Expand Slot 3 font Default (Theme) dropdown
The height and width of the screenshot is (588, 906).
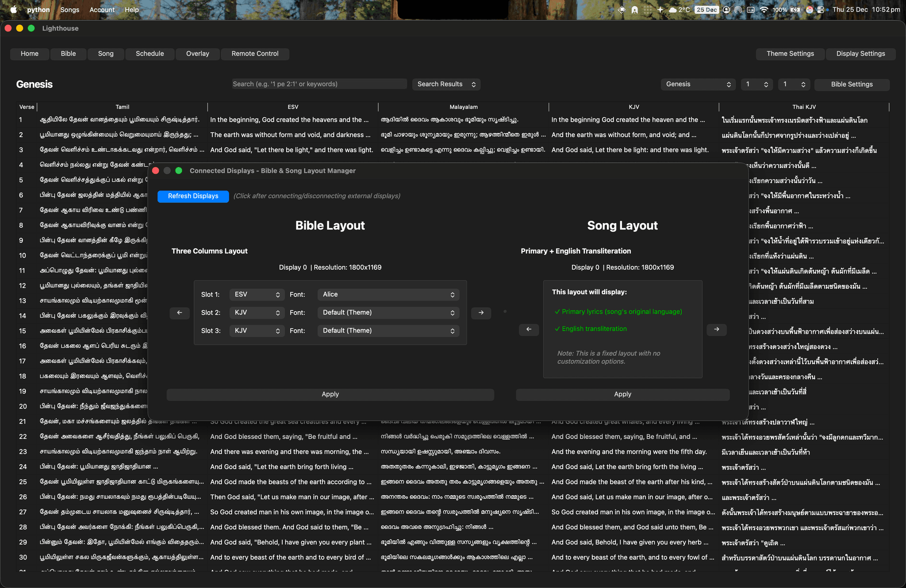click(388, 331)
